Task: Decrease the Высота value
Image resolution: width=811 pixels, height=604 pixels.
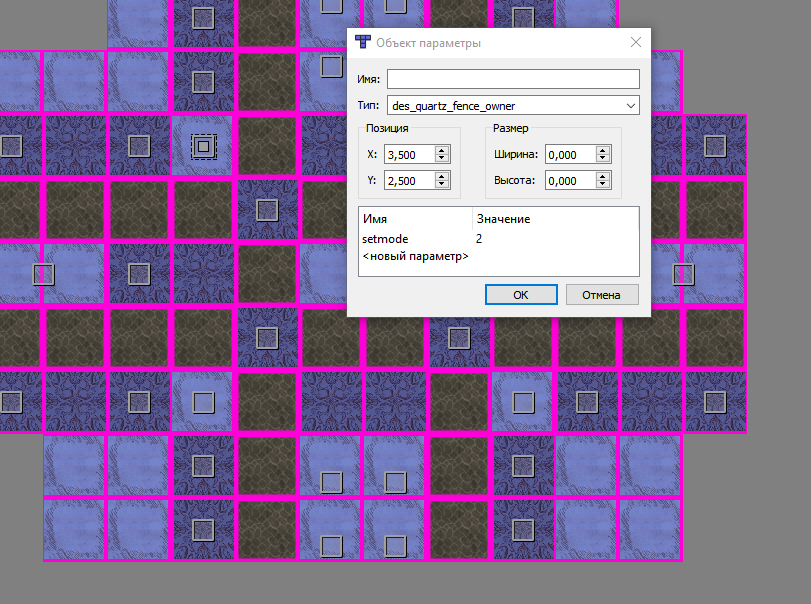Action: [x=602, y=185]
